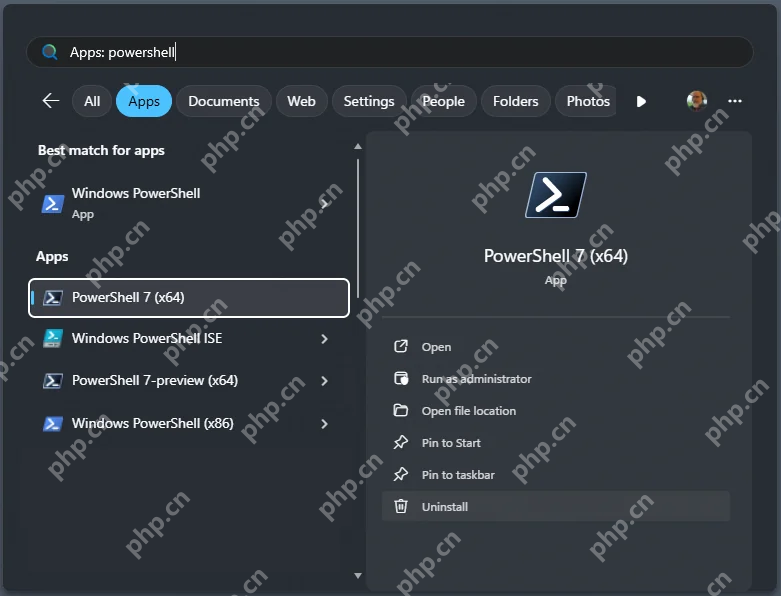
Task: Switch to the People filter tab
Action: [443, 101]
